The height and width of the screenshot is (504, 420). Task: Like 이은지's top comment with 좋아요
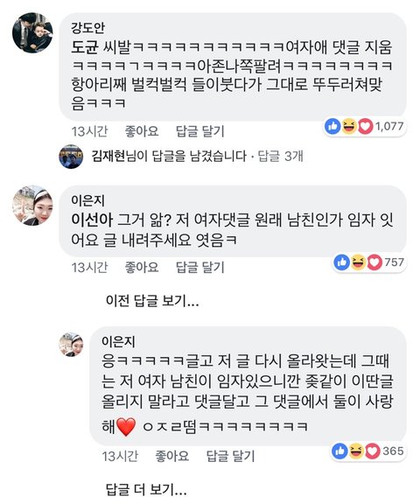point(142,267)
